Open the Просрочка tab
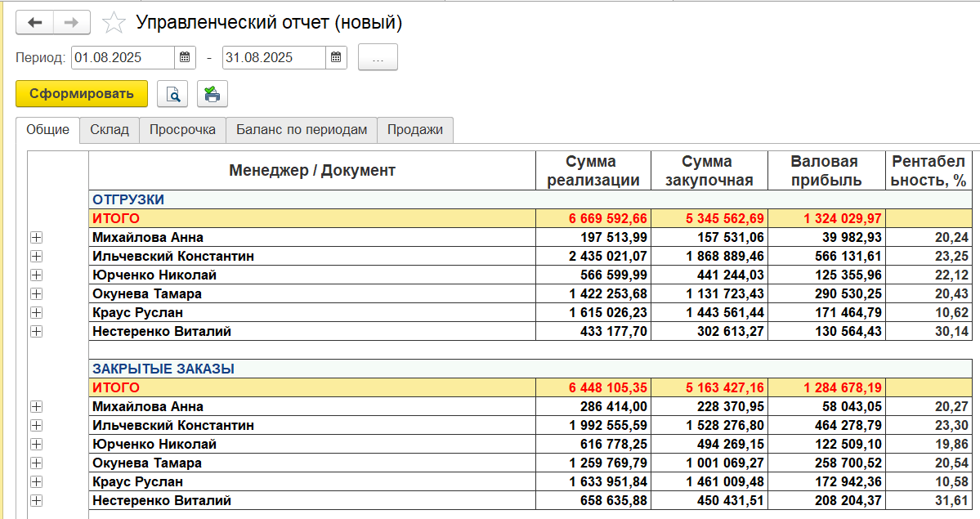Image resolution: width=980 pixels, height=519 pixels. (x=182, y=130)
